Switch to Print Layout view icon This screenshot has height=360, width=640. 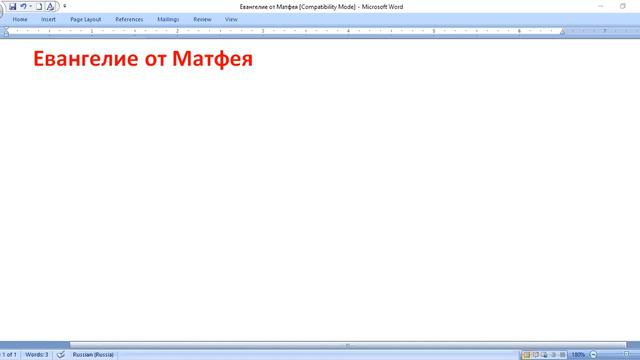[527, 355]
